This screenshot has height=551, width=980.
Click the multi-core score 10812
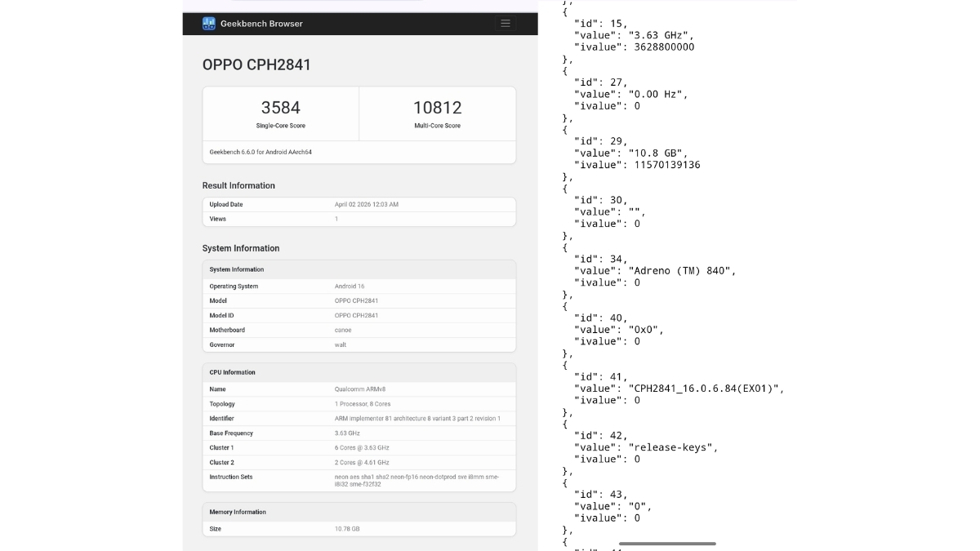coord(438,108)
